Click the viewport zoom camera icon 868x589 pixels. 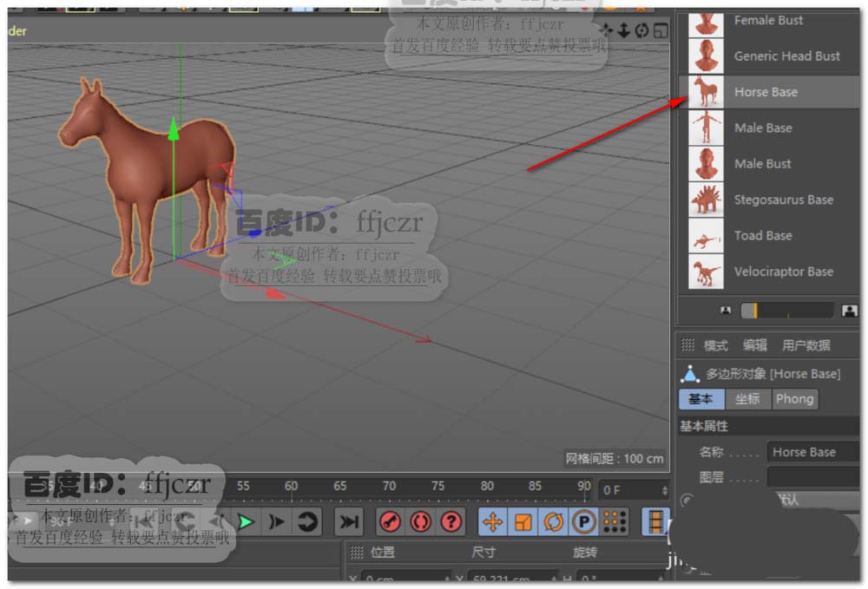624,30
